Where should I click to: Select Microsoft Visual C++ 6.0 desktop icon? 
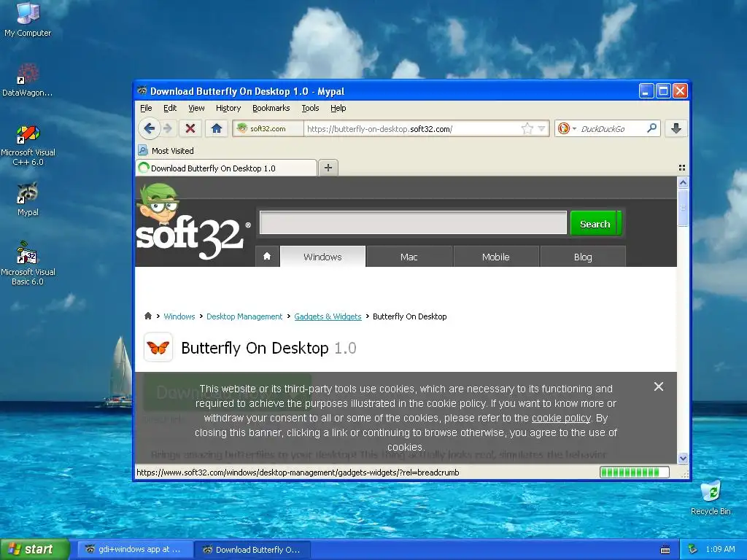pos(28,145)
